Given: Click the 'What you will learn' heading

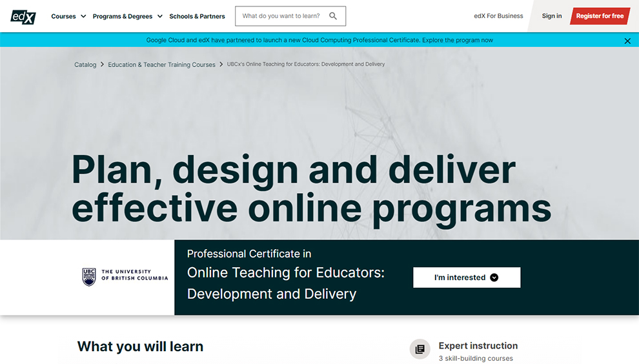Looking at the screenshot, I should coord(140,347).
